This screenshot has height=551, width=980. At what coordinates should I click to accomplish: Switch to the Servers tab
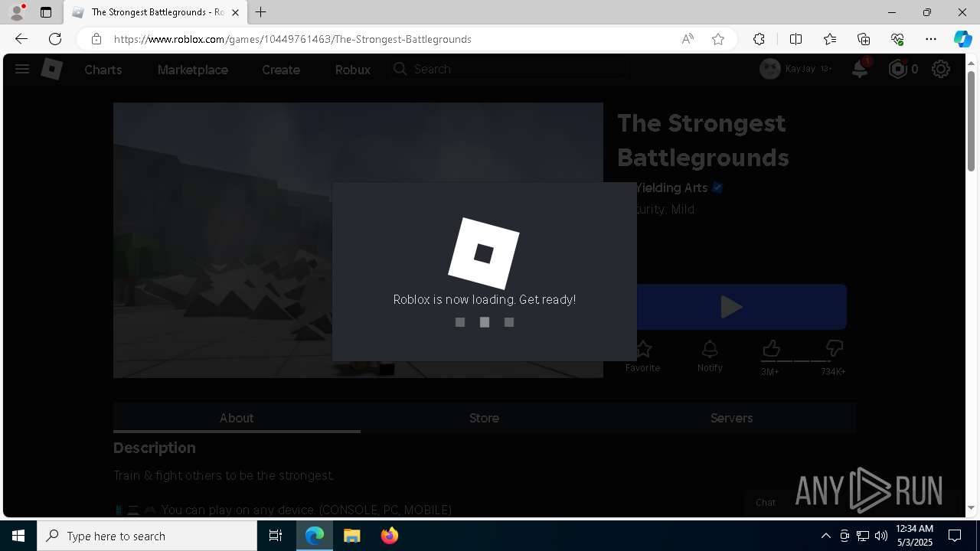pos(731,418)
